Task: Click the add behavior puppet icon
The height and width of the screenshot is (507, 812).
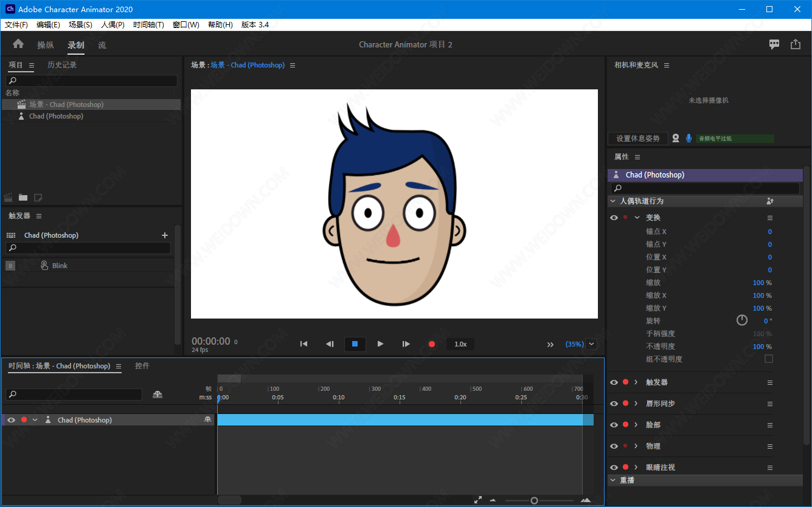Action: click(x=769, y=201)
